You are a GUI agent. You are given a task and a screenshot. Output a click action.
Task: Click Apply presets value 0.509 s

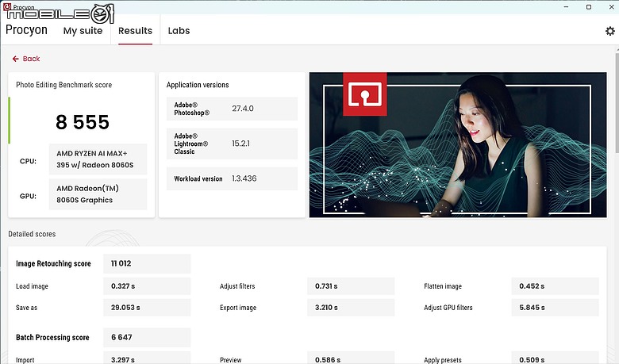click(555, 358)
